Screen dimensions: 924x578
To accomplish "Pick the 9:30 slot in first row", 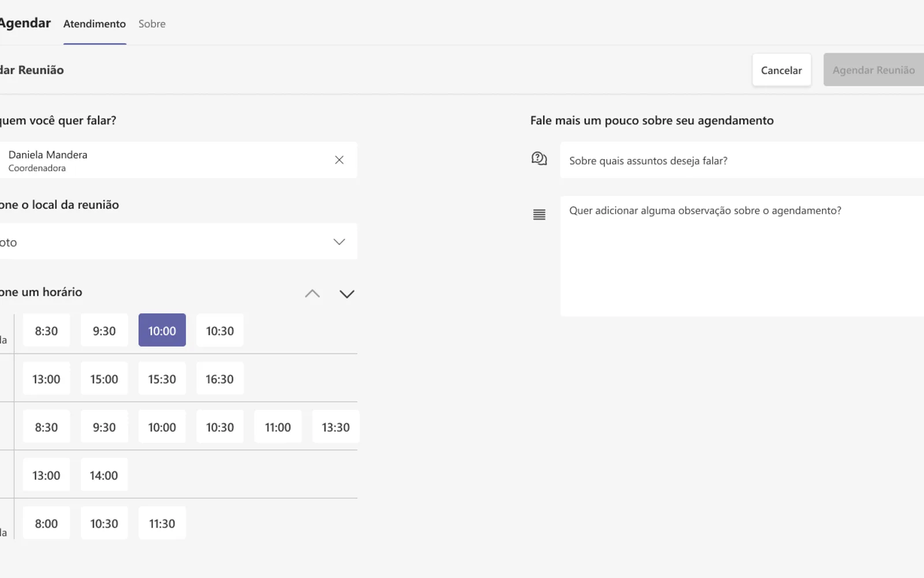I will 104,330.
